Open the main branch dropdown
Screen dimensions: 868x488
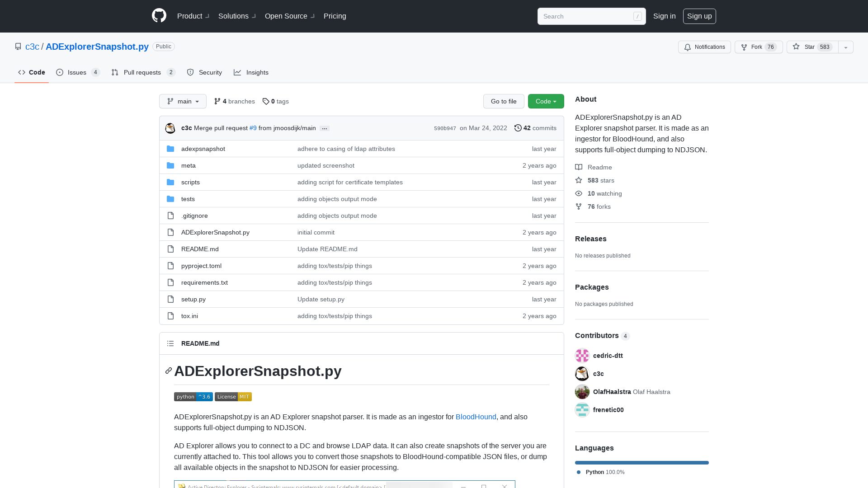pyautogui.click(x=183, y=101)
